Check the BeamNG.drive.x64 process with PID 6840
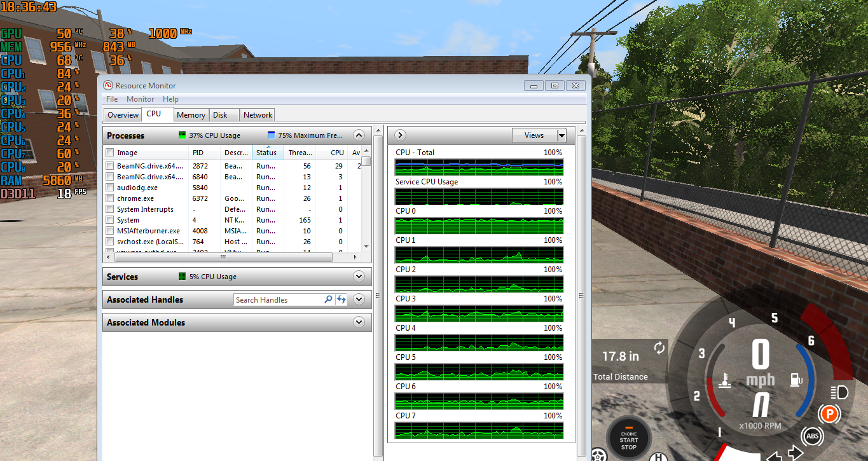868x461 pixels. 110,177
